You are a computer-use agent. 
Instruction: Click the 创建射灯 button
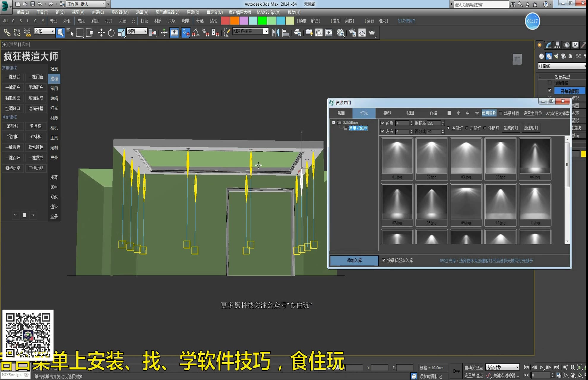pyautogui.click(x=531, y=128)
